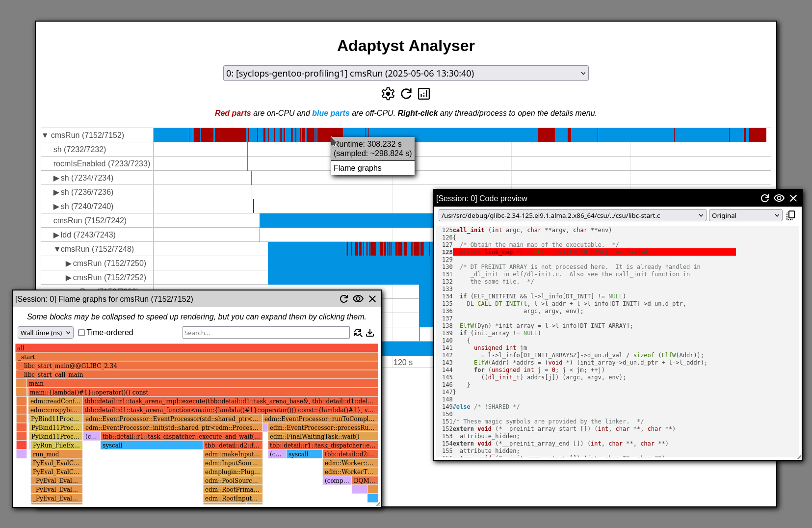This screenshot has height=528, width=812.
Task: Toggle visibility eye in Flame graphs window
Action: click(x=358, y=299)
